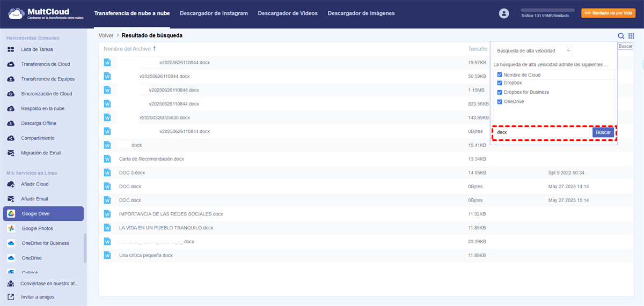Click Ilimitado de por Vida button
This screenshot has height=306, width=644.
(609, 13)
